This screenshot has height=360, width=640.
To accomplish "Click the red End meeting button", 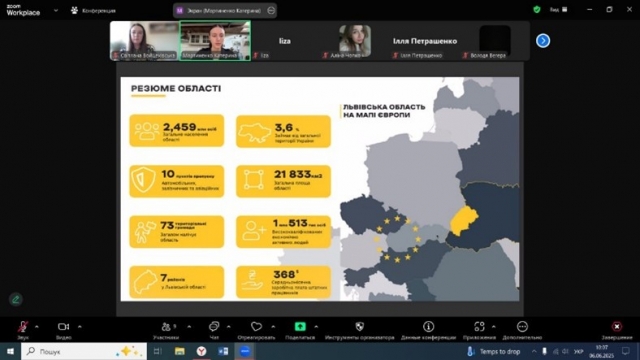I will pos(617,327).
